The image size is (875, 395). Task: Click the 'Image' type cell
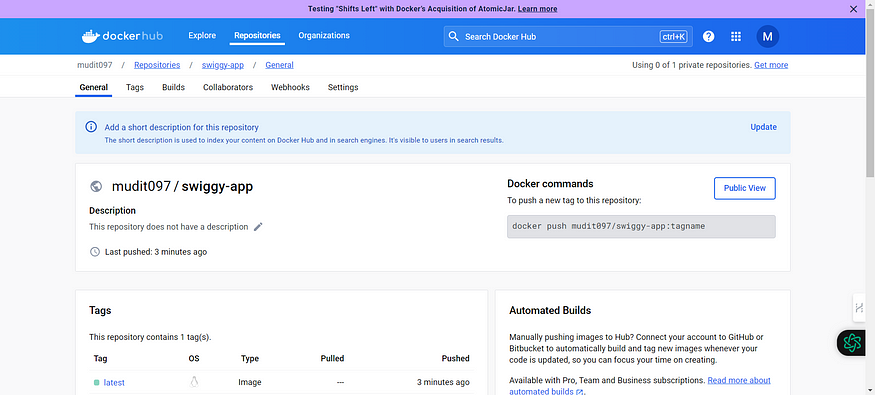(x=250, y=382)
